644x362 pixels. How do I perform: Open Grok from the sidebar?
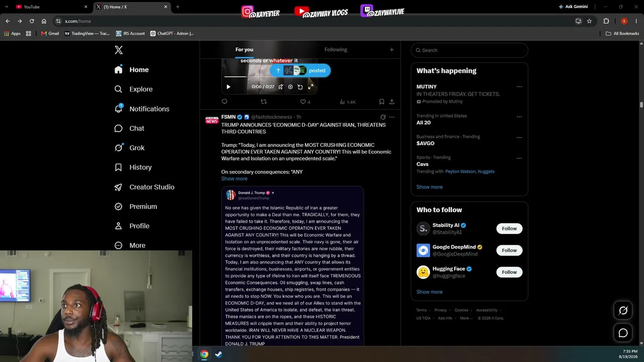click(129, 148)
